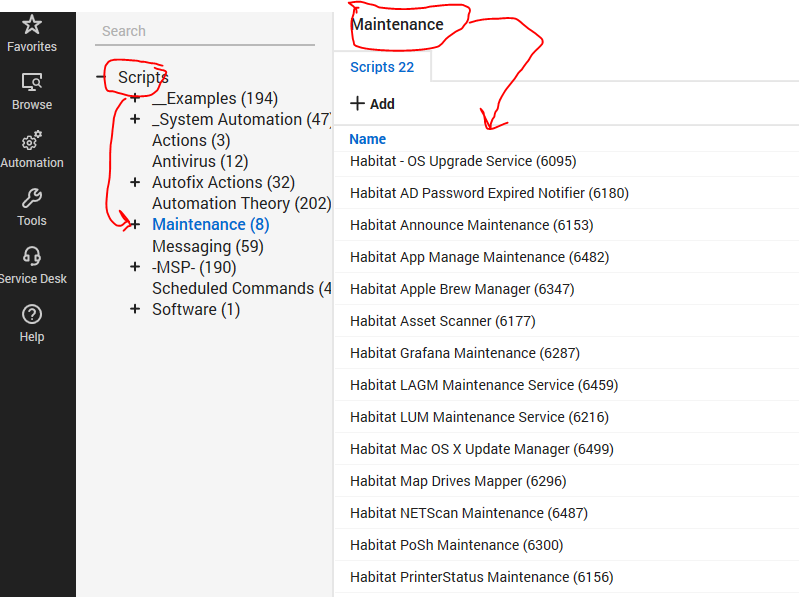This screenshot has height=597, width=799.
Task: Expand the -MSP- folder node
Action: click(x=135, y=267)
